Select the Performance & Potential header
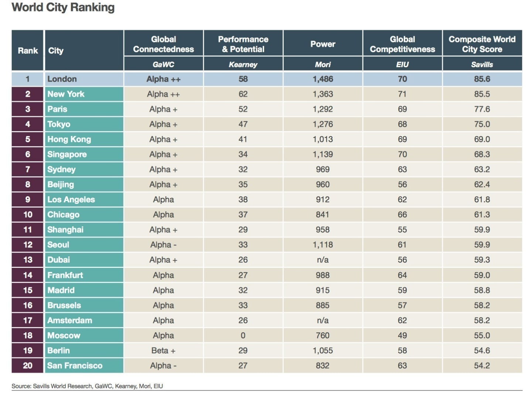Viewport: 532px width, 402px height. [243, 43]
